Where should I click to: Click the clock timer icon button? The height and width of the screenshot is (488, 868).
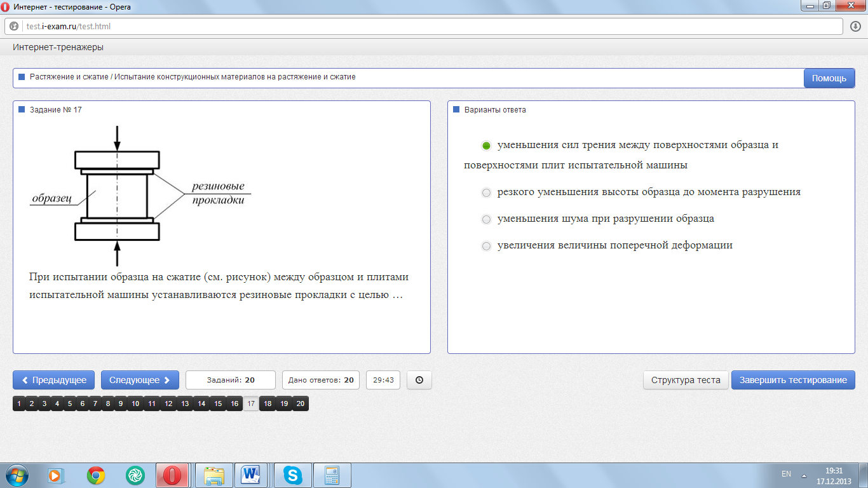click(419, 380)
